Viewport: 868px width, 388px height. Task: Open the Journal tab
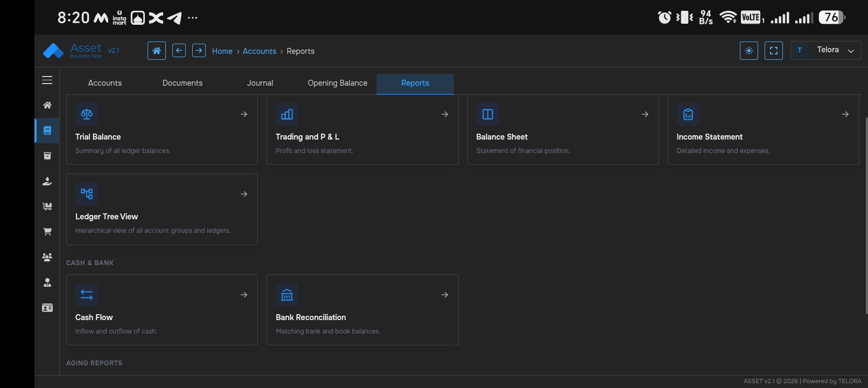click(260, 83)
